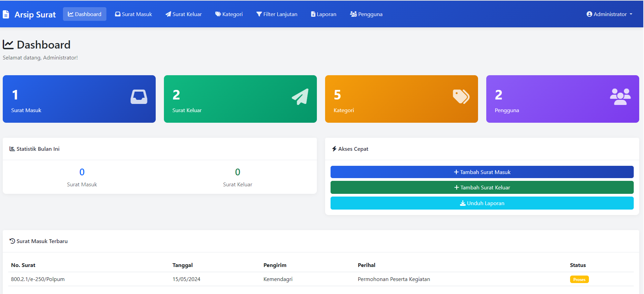Viewport: 644px width, 294px height.
Task: Click the lightning bolt Akses Cepat icon
Action: 334,149
